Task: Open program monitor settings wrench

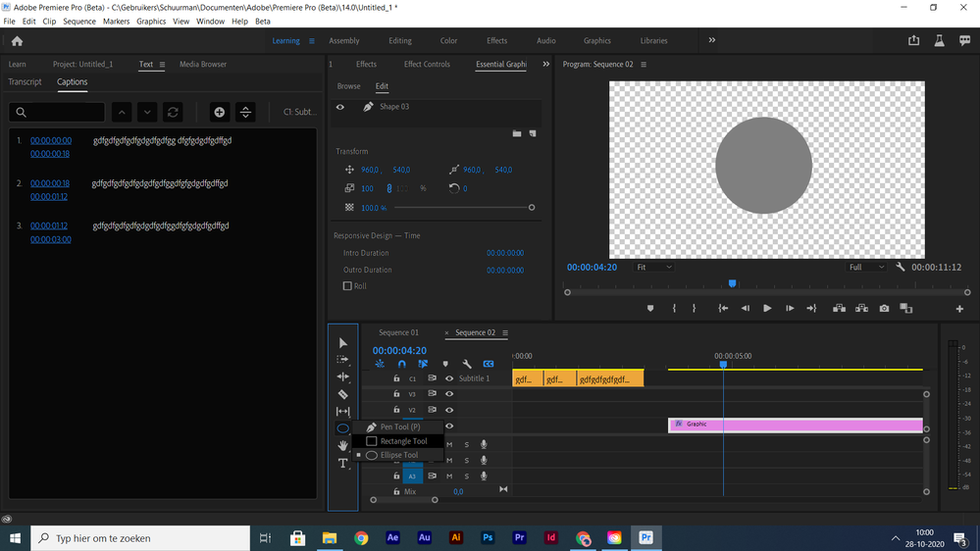Action: point(900,267)
